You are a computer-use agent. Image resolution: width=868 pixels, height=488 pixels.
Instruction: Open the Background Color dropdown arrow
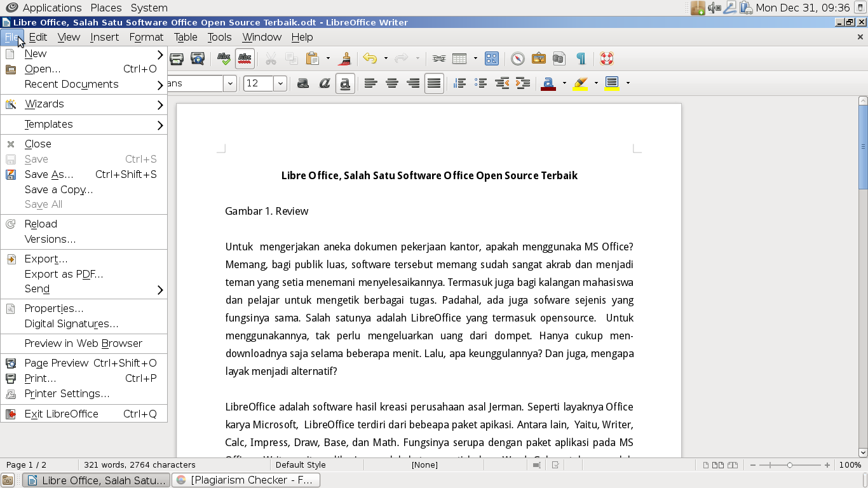click(628, 83)
